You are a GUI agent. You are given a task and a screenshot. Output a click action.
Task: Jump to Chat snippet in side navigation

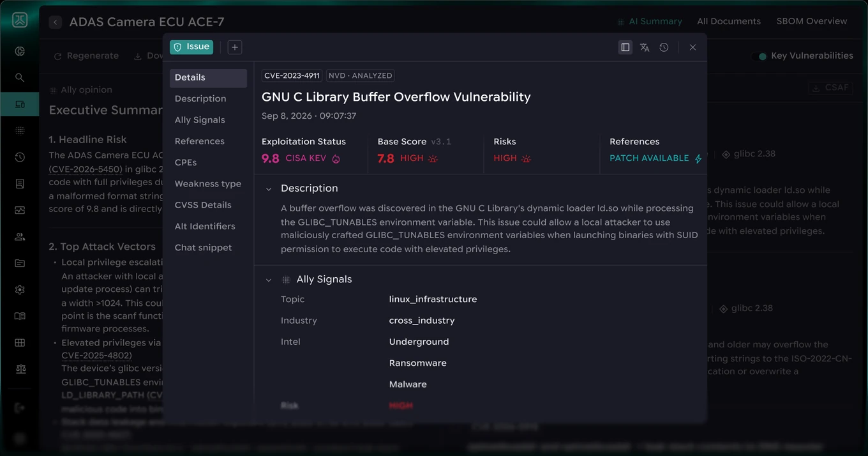point(204,248)
